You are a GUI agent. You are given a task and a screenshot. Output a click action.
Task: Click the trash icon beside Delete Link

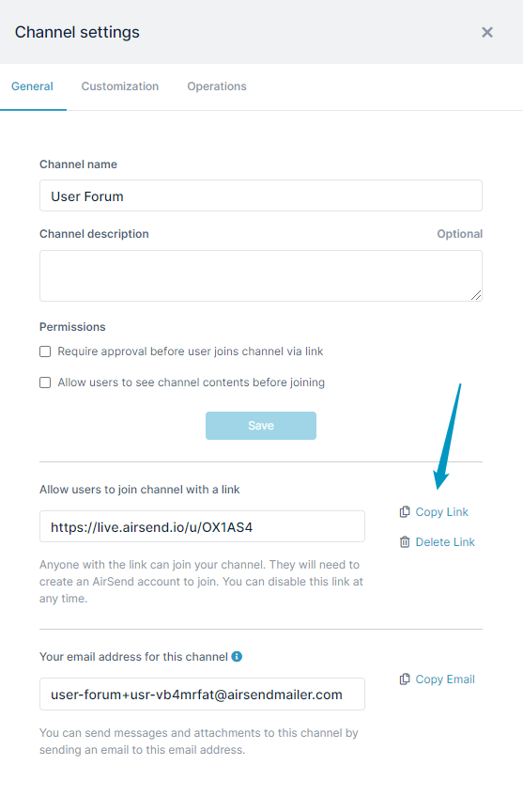click(405, 541)
